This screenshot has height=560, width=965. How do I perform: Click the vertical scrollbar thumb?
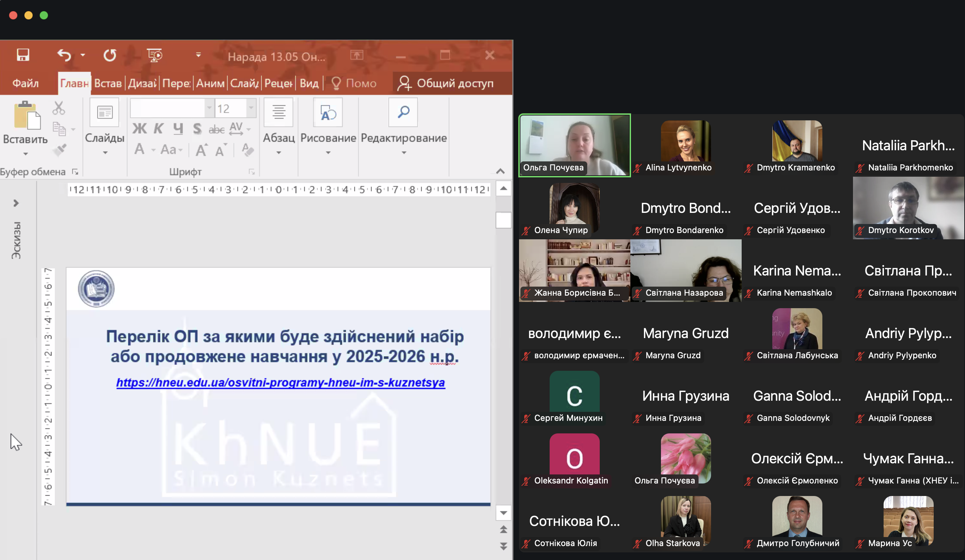[x=504, y=220]
